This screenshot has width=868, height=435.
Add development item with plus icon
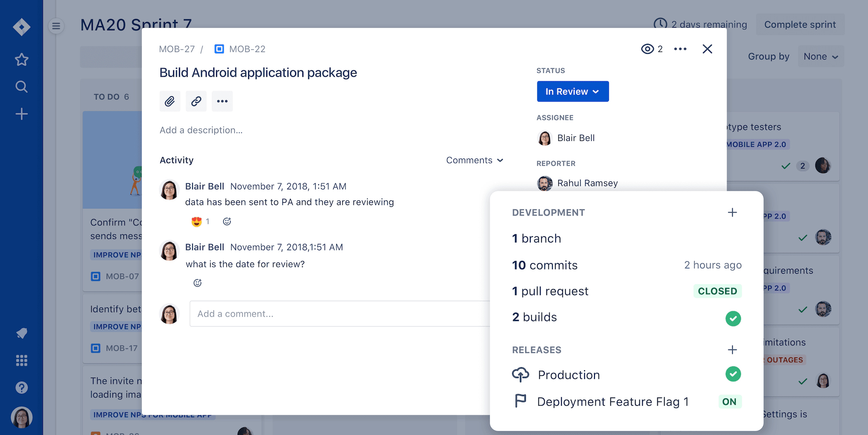click(x=732, y=212)
